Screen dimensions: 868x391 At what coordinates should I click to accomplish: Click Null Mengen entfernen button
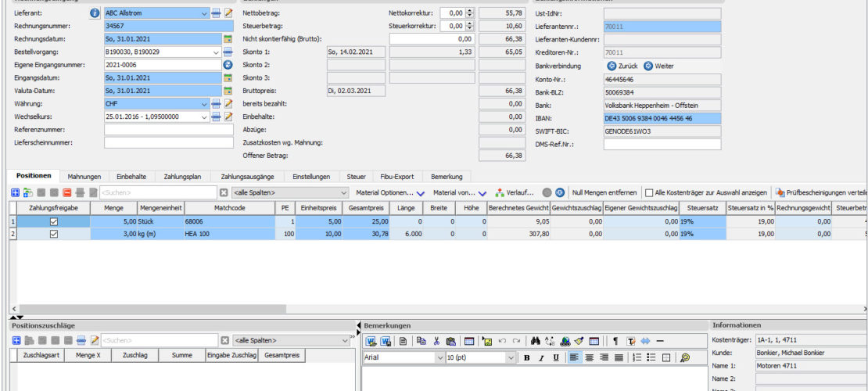604,192
